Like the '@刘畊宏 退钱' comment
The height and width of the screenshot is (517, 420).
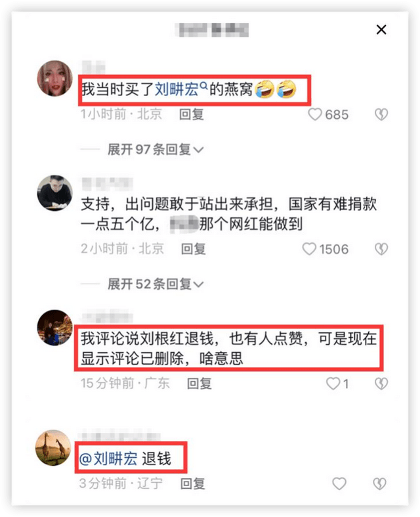point(339,483)
